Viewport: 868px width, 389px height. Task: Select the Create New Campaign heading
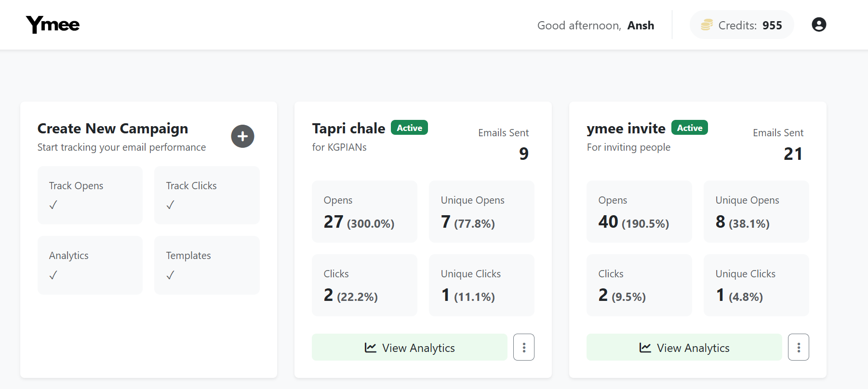pos(113,129)
